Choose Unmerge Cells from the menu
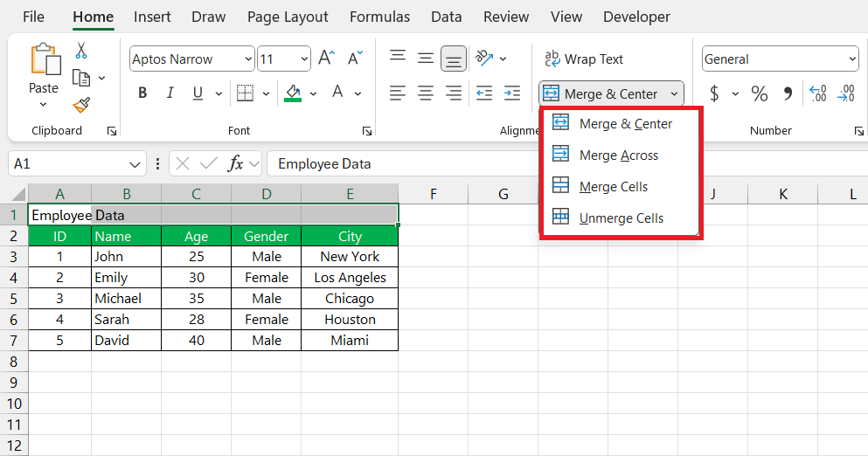 [x=619, y=218]
